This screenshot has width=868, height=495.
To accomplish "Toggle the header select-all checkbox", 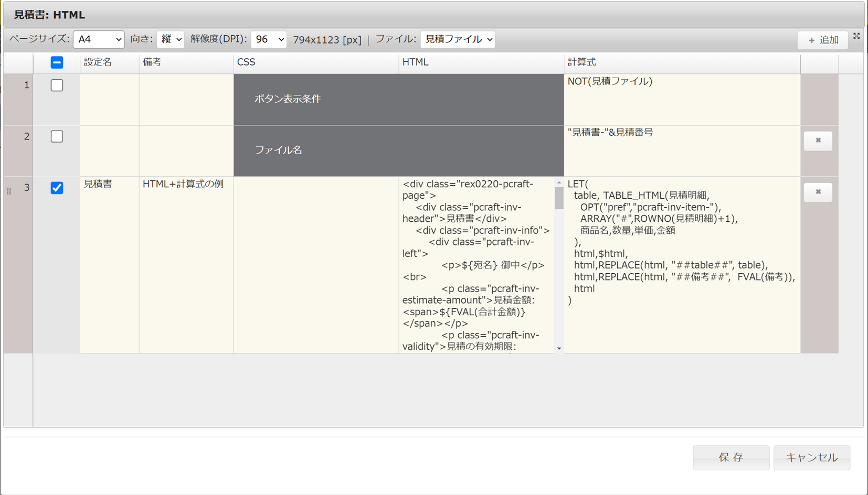I will 57,62.
